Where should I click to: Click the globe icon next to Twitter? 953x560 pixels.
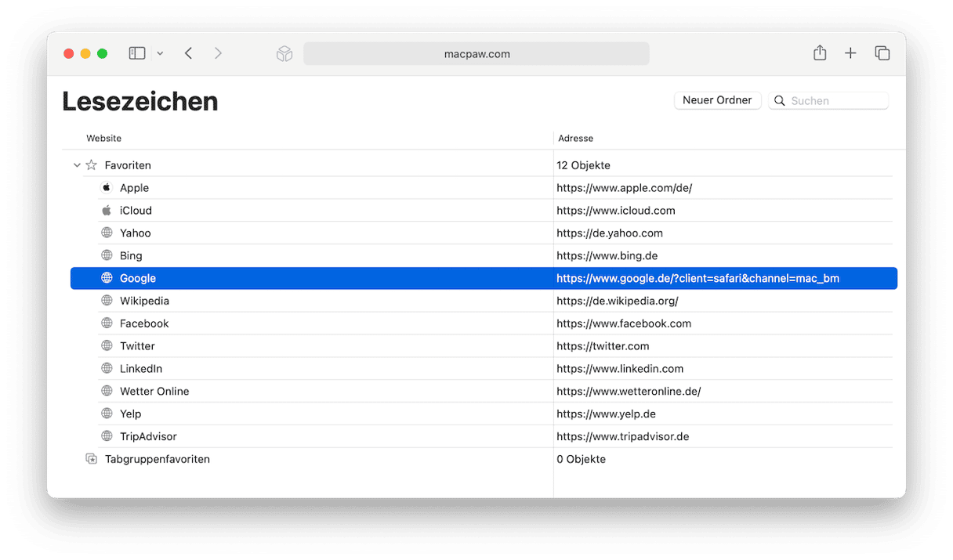tap(107, 346)
